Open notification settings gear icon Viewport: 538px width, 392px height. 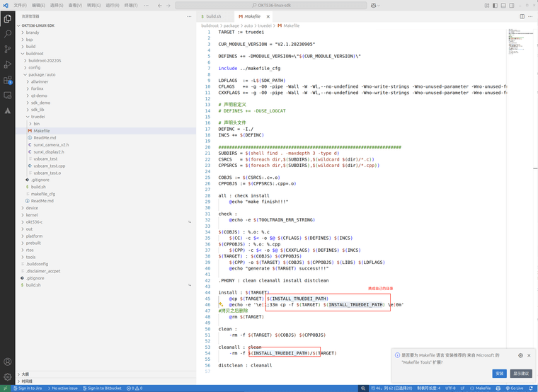click(520, 355)
